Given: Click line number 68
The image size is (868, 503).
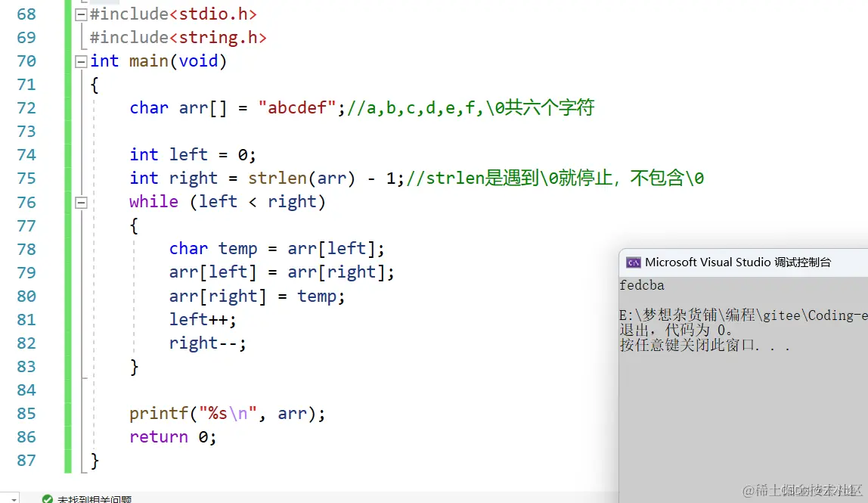Looking at the screenshot, I should [26, 14].
